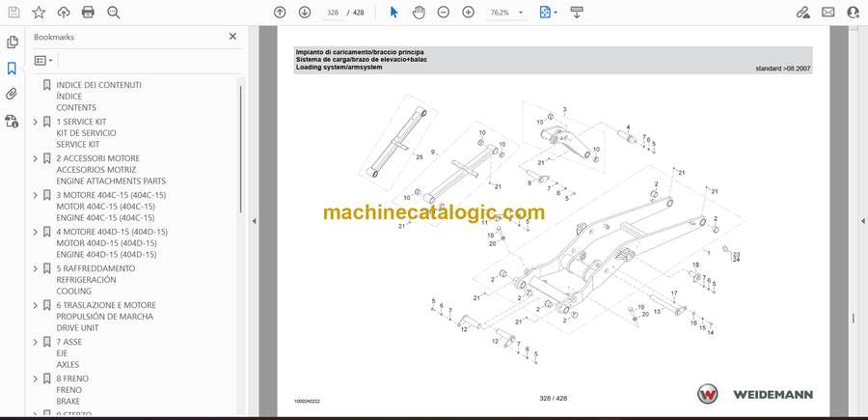Viewport: 868px width, 420px height.
Task: Go to the previous page arrow
Action: pos(280,13)
